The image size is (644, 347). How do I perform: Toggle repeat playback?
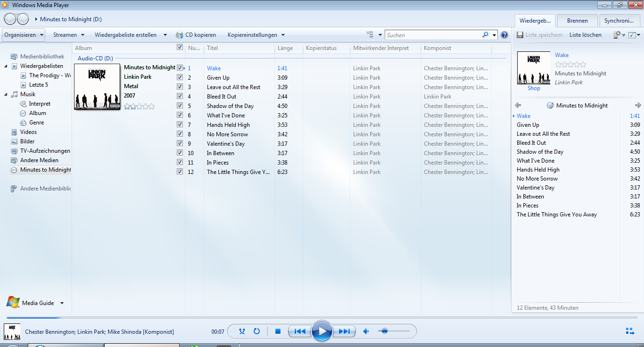click(x=256, y=331)
